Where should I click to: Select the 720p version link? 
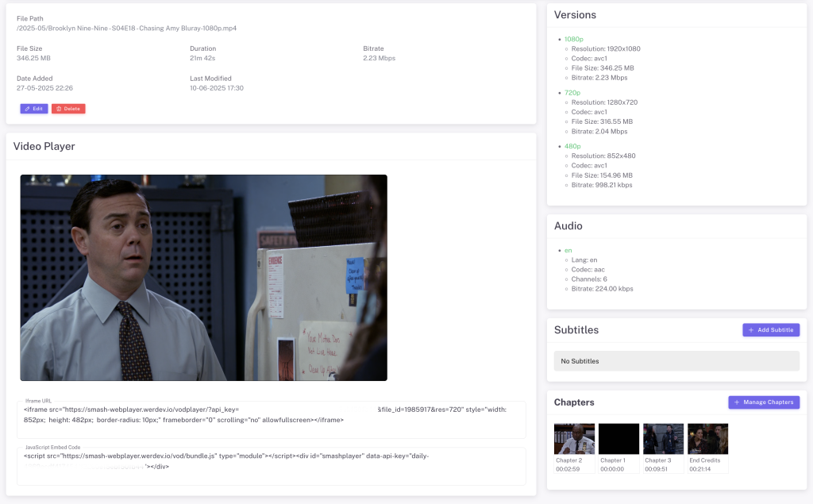click(x=572, y=93)
